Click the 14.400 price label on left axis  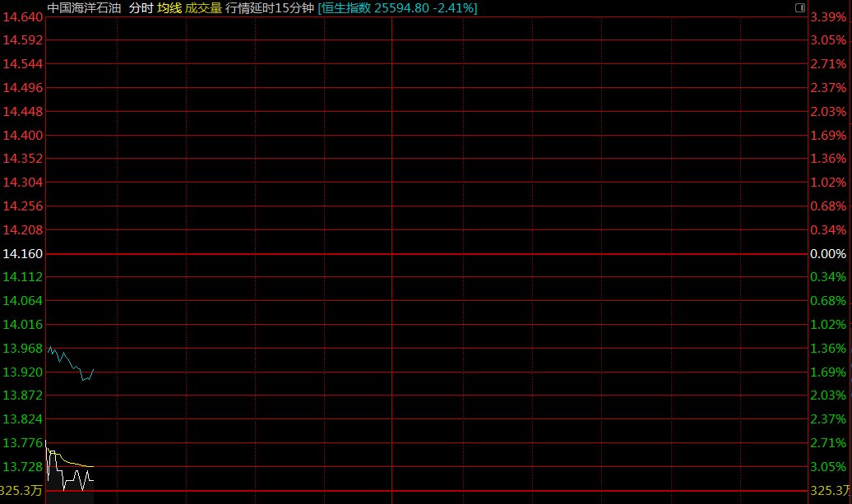coord(23,135)
